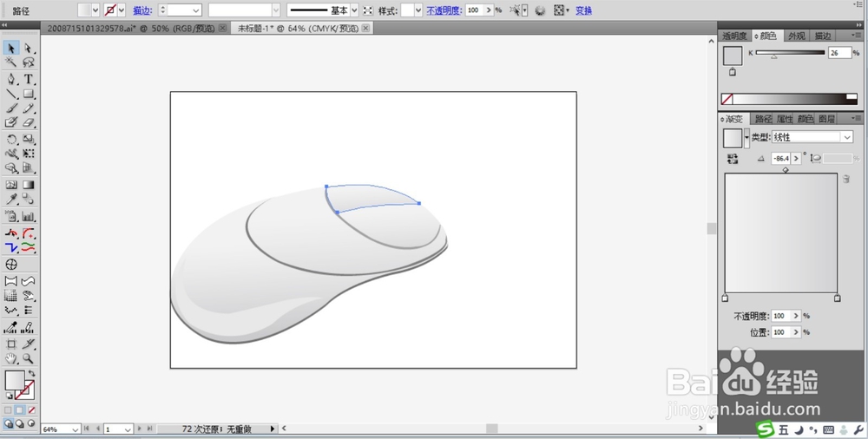The height and width of the screenshot is (439, 868).
Task: Enable Draw Behind mode
Action: (x=19, y=423)
